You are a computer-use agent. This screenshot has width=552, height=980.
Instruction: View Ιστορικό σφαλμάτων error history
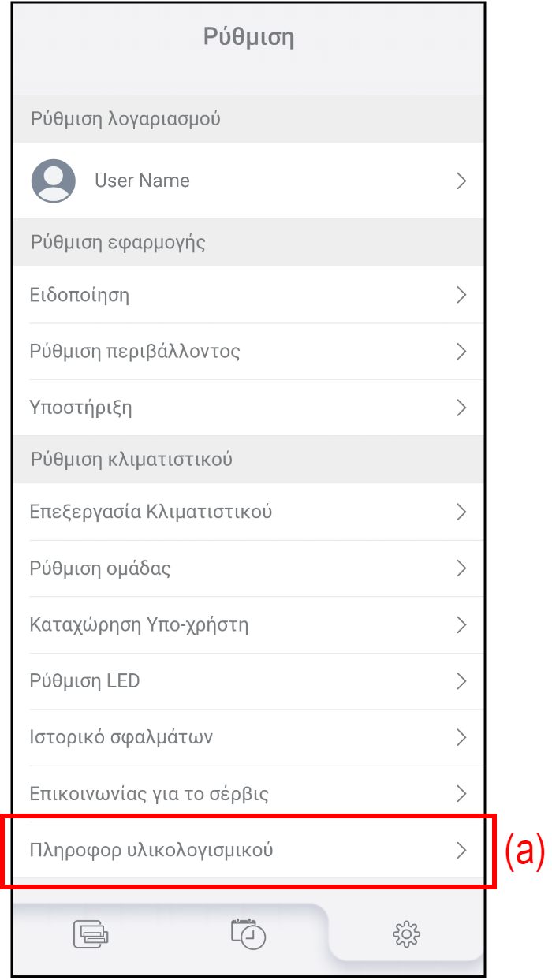pos(121,737)
